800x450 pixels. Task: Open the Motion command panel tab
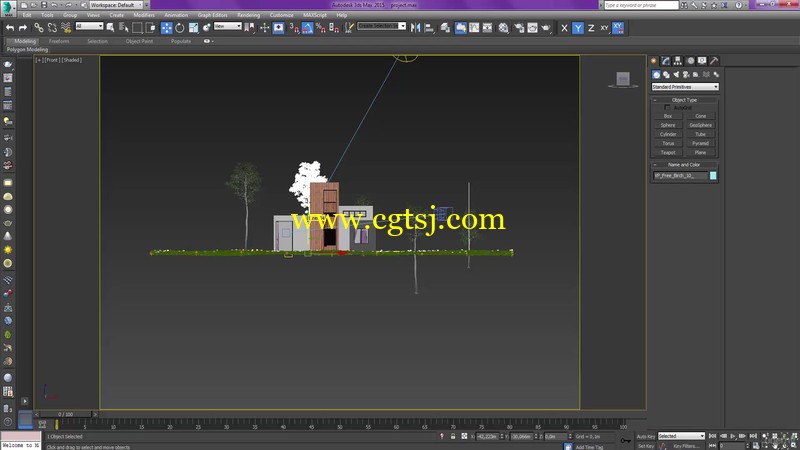pyautogui.click(x=690, y=61)
